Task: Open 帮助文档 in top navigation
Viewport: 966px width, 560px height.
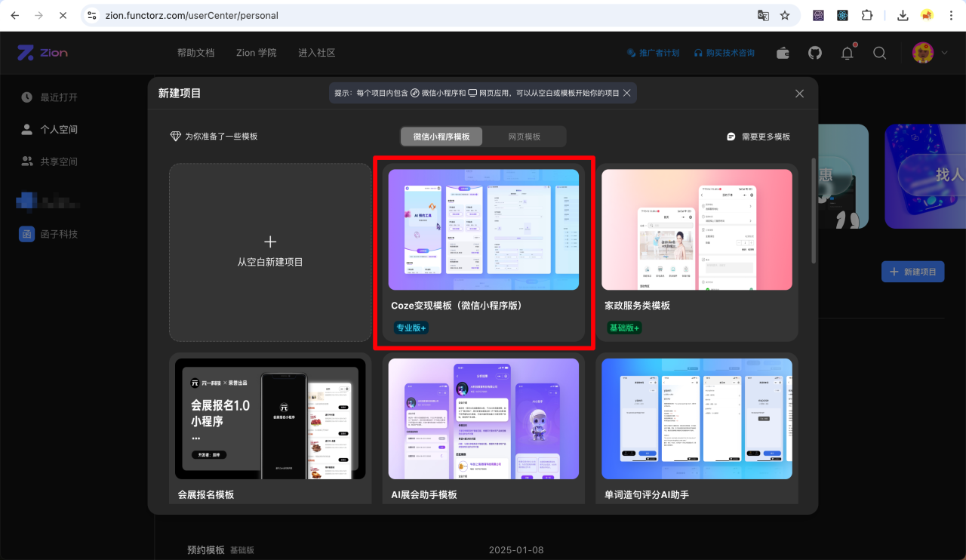Action: point(196,53)
